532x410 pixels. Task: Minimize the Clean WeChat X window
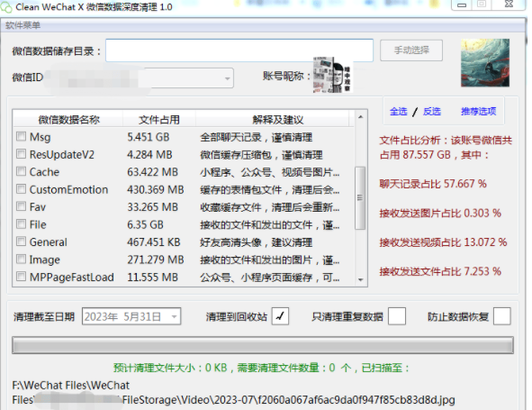462,5
